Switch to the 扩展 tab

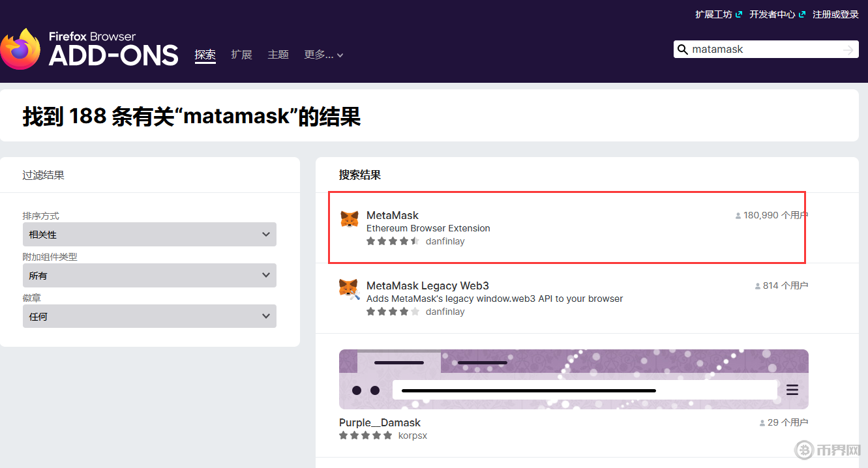click(x=241, y=55)
